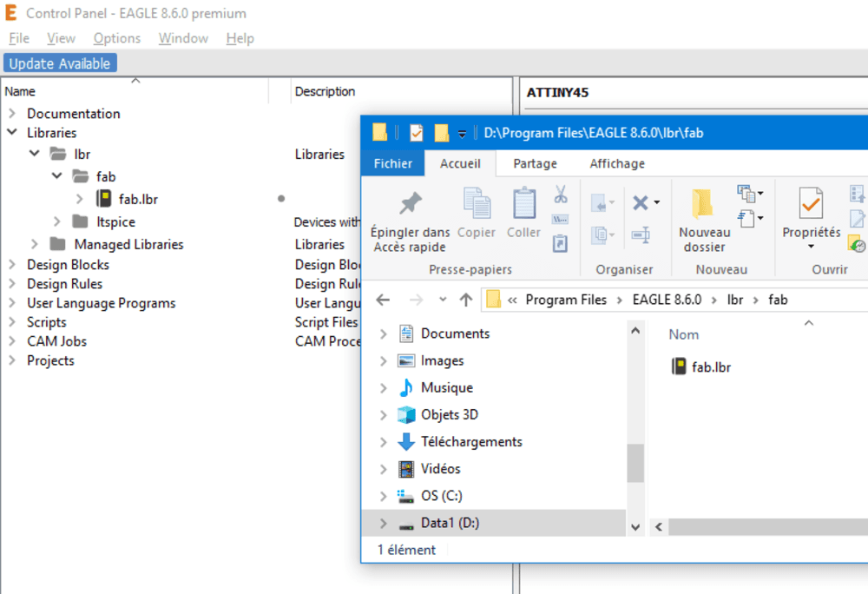Select Objets 3D in the navigation pane
Viewport: 868px width, 594px height.
point(450,414)
